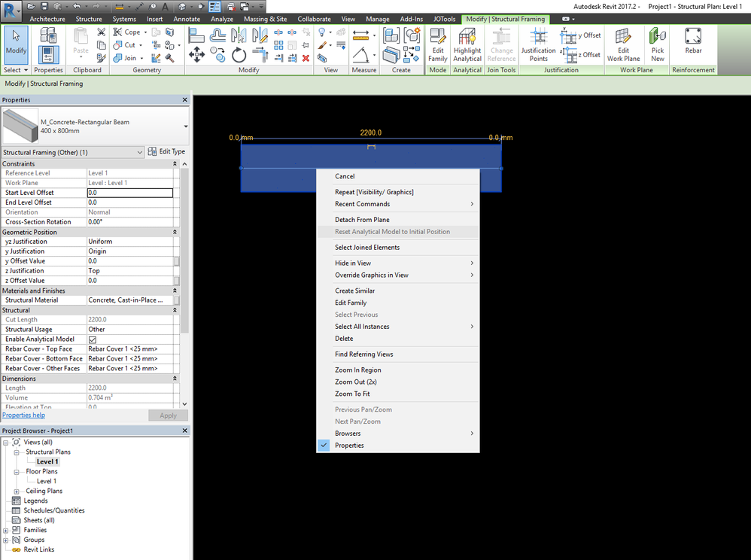Click z Offset justification tool
The height and width of the screenshot is (560, 751).
pos(580,55)
